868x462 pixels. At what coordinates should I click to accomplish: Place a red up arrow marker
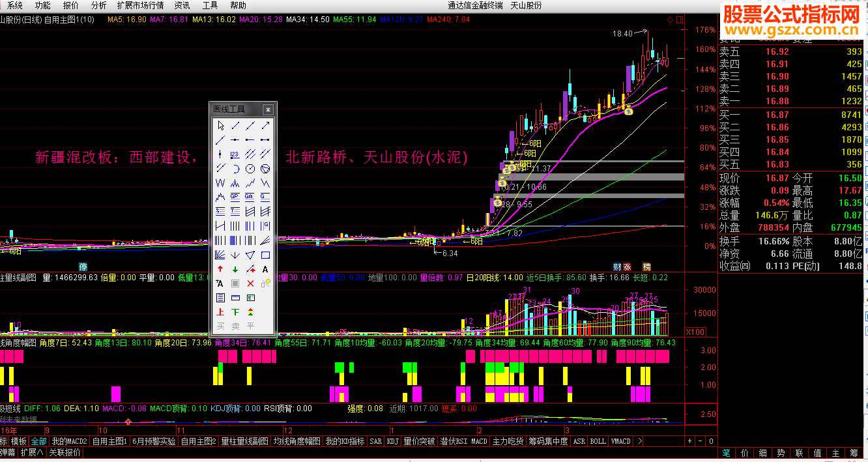(x=221, y=268)
